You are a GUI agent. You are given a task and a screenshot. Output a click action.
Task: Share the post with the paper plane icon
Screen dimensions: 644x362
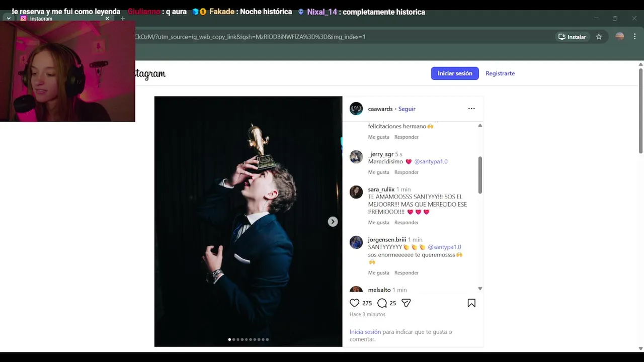coord(406,303)
